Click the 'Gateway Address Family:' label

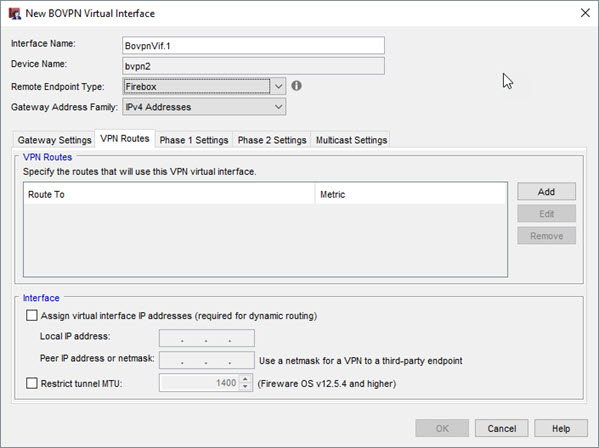64,107
